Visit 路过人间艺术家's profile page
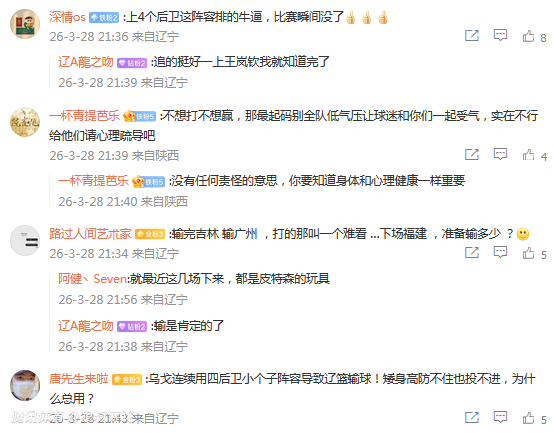The image size is (554, 433). pyautogui.click(x=90, y=234)
